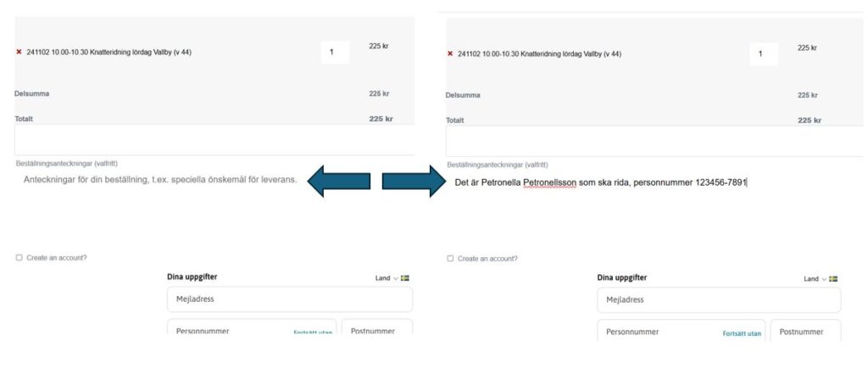Focus Mejladress field in left form
Viewport: 868px width, 374px height.
(289, 299)
